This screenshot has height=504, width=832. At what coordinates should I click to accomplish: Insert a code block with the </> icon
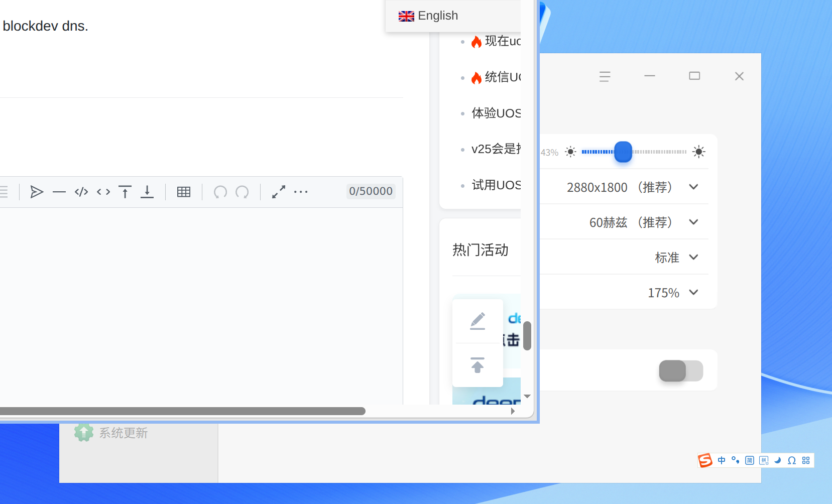click(81, 192)
